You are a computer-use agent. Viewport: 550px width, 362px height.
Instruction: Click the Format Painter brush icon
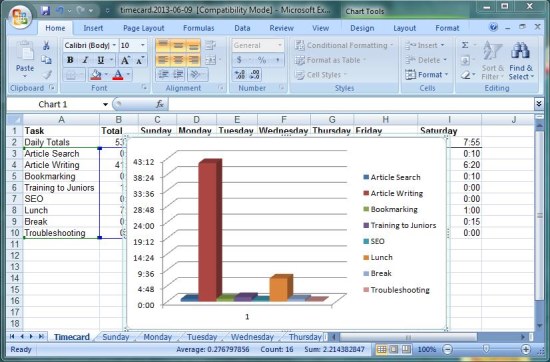tap(47, 74)
